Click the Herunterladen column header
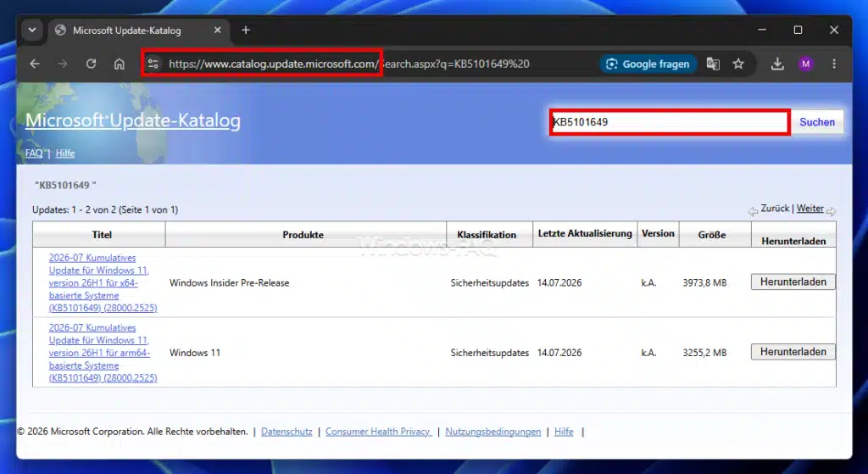Viewport: 868px width, 474px height. (x=793, y=241)
